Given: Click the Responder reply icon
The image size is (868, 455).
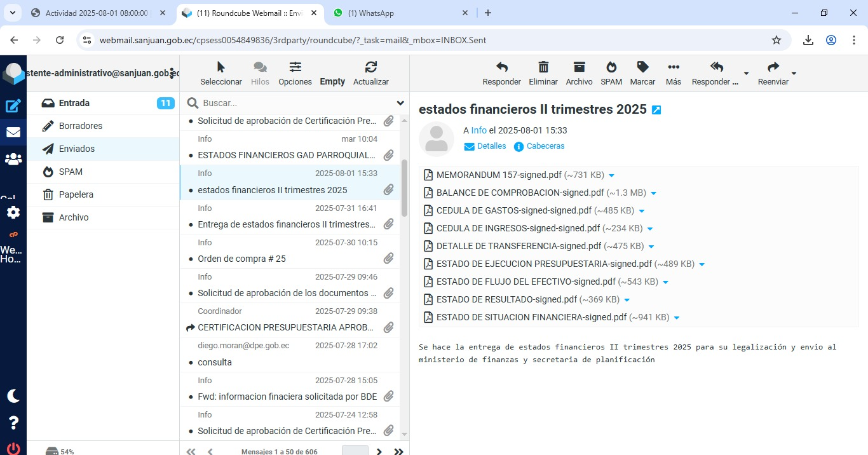Looking at the screenshot, I should [x=501, y=67].
